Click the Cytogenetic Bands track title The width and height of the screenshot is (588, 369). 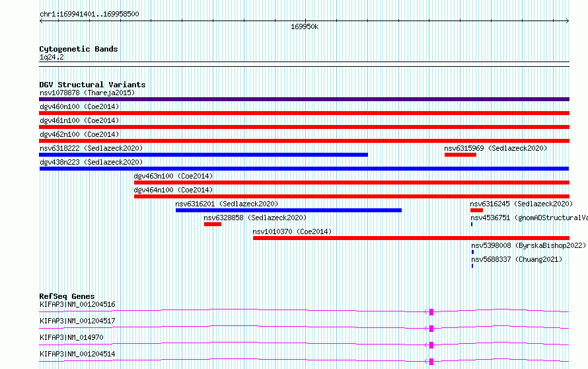79,49
